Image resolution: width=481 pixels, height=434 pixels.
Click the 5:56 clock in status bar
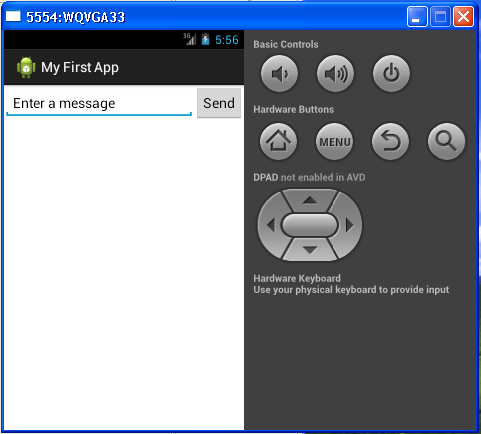click(227, 40)
